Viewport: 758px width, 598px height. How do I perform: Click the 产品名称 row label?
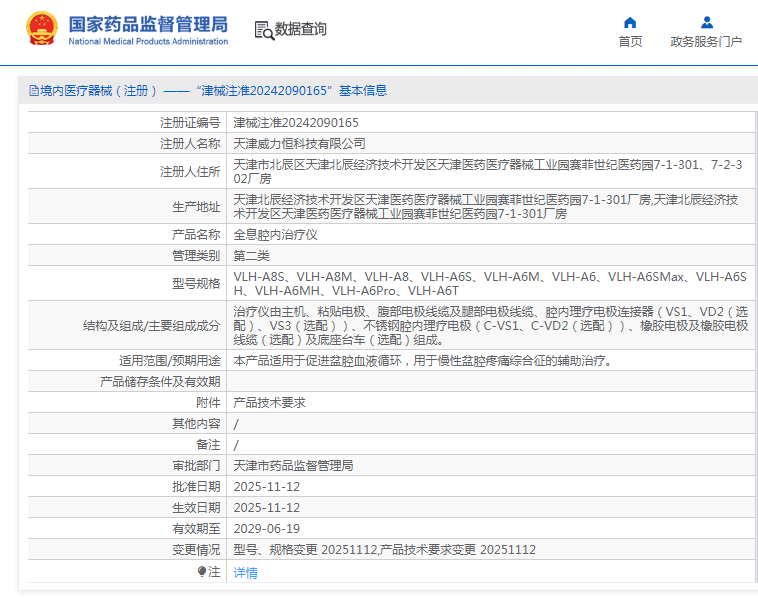pyautogui.click(x=196, y=235)
